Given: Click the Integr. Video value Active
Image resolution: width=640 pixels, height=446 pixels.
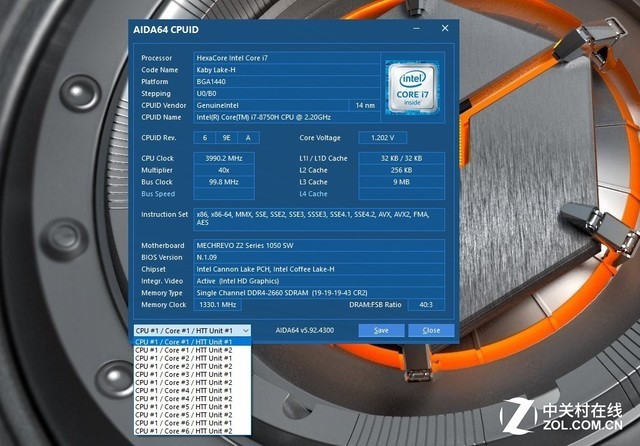Looking at the screenshot, I should pos(319,281).
